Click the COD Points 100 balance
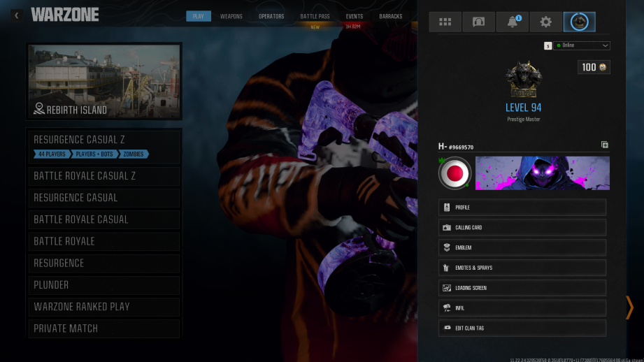 pos(594,67)
